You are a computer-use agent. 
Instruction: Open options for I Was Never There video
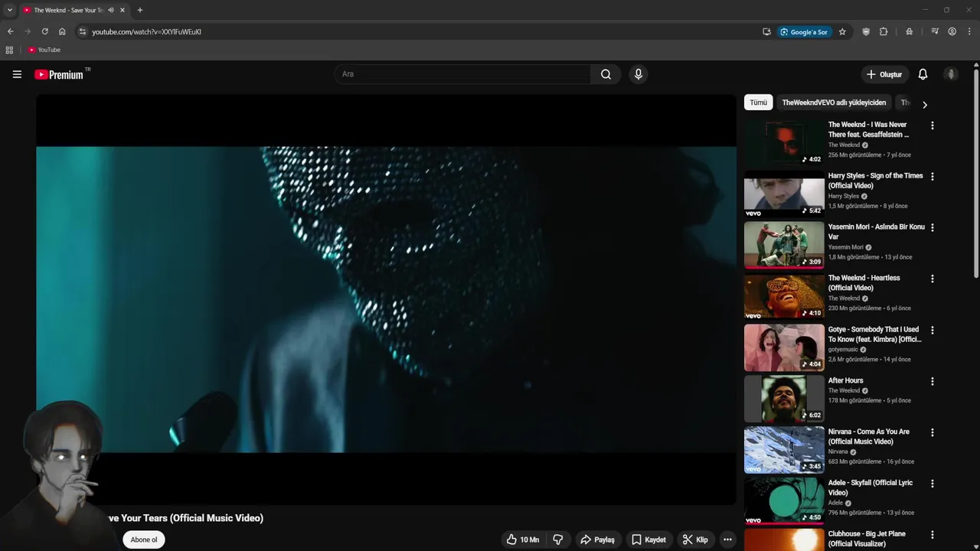click(x=932, y=125)
